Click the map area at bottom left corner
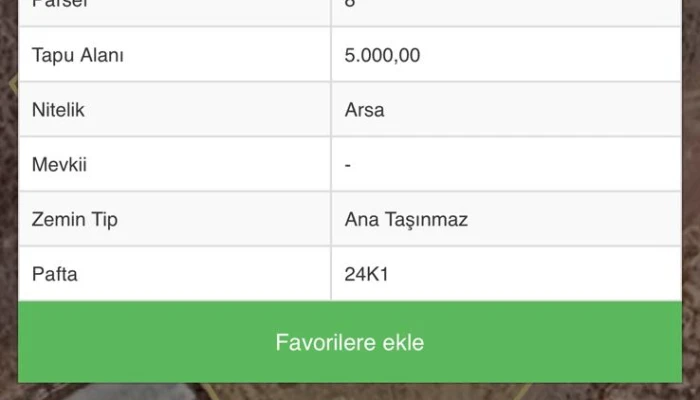Viewport: 700px width, 400px height. pyautogui.click(x=20, y=392)
